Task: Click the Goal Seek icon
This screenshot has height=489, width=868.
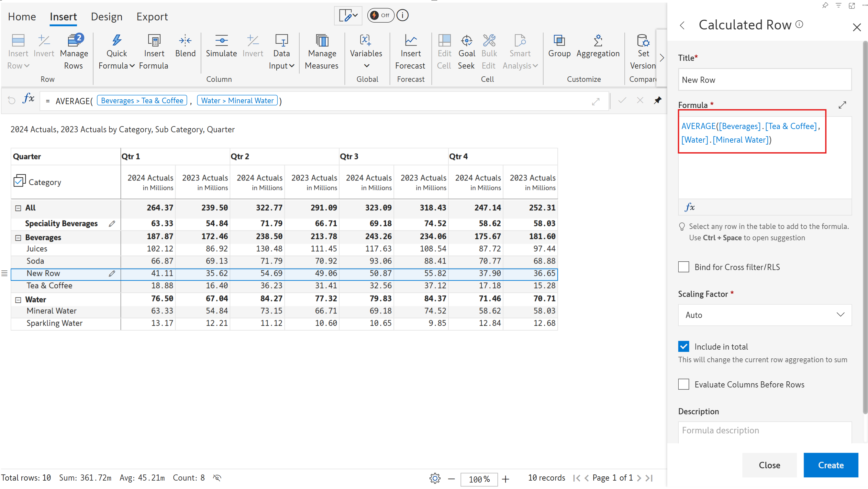Action: 466,41
